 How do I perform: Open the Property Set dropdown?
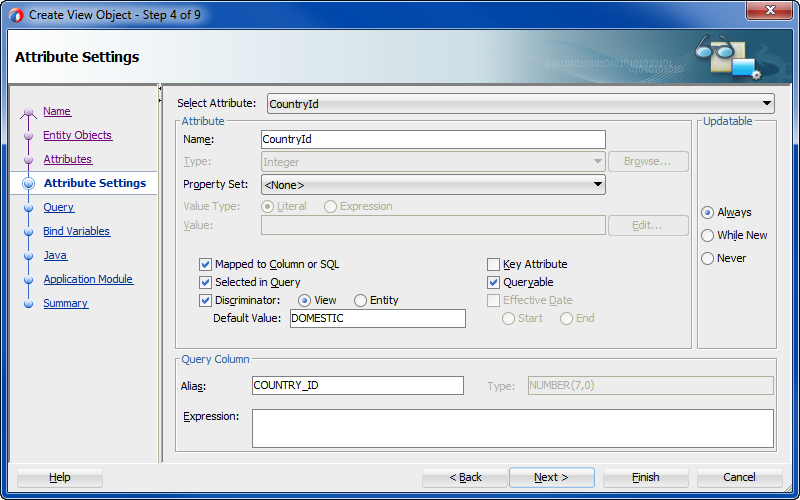point(433,185)
